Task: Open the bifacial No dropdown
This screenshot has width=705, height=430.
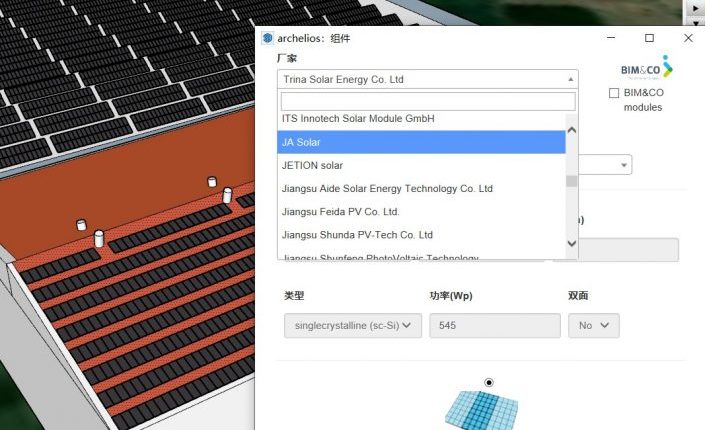Action: coord(593,325)
